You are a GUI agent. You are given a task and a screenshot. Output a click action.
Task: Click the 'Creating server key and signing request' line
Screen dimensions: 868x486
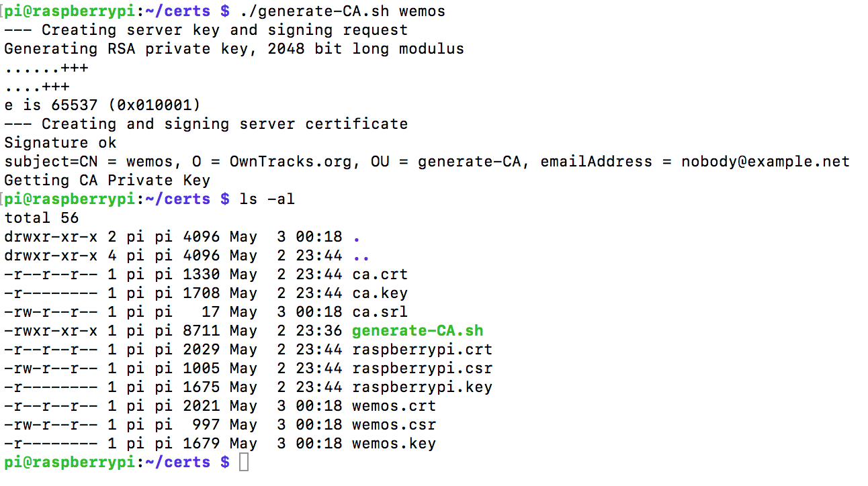206,30
